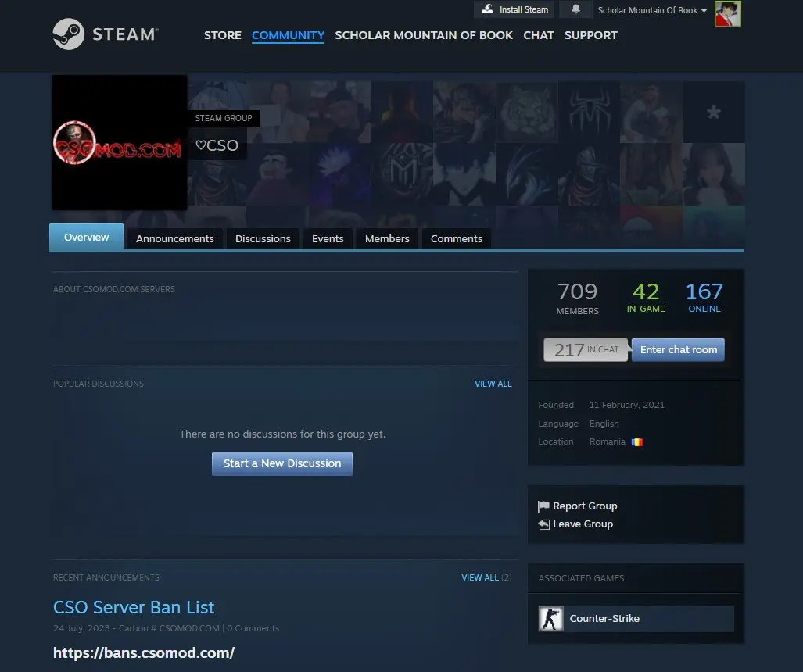This screenshot has height=672, width=803.
Task: Click the 217 IN CHAT counter
Action: coord(586,349)
